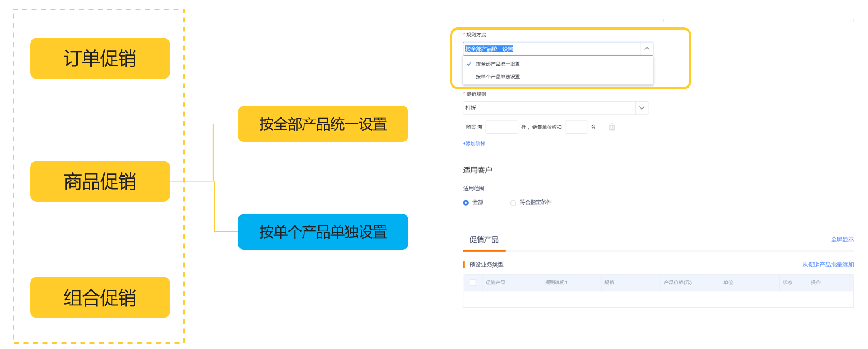This screenshot has width=868, height=349.
Task: Focus the 销售单价折扣 percent input field
Action: pos(576,127)
